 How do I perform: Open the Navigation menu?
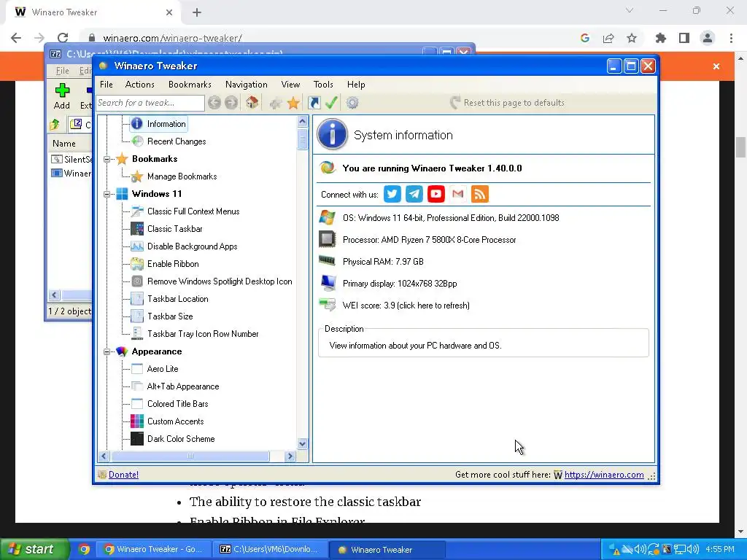pos(247,85)
